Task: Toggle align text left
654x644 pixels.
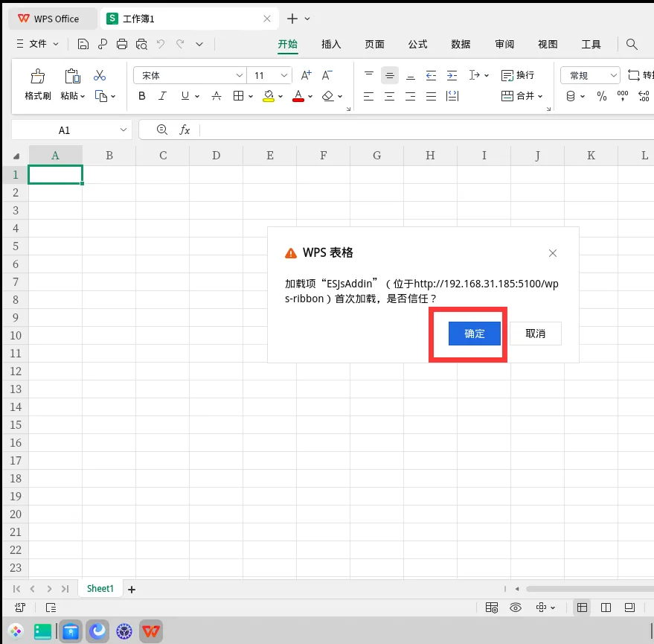Action: tap(368, 96)
